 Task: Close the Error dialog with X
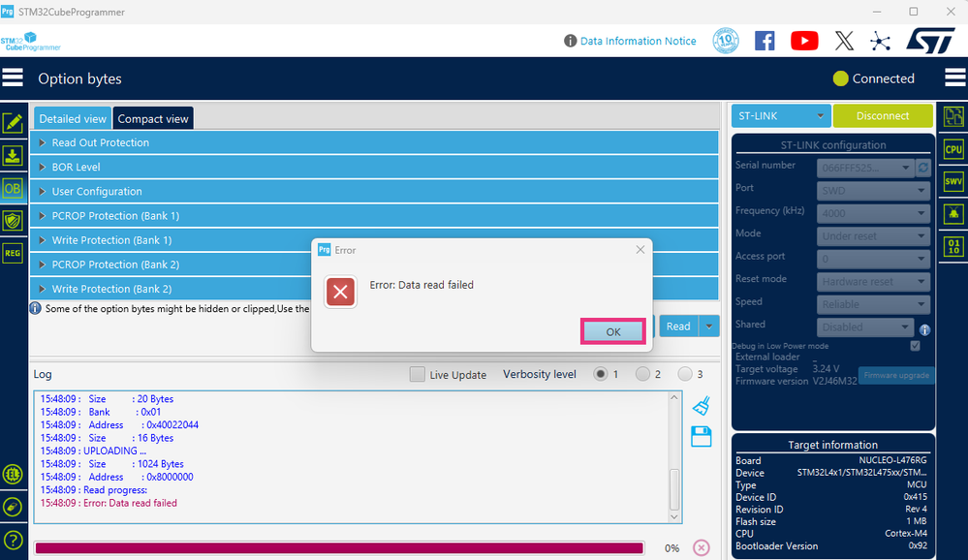[640, 249]
